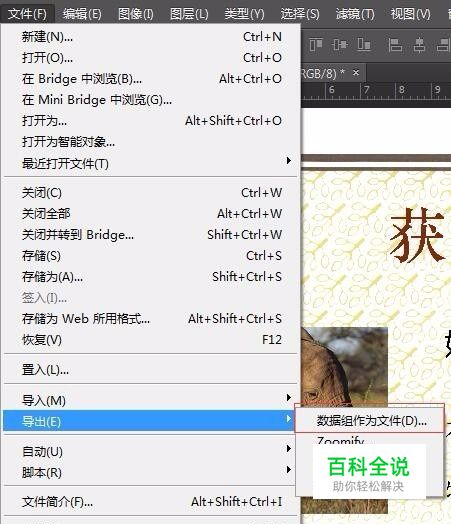Image resolution: width=451 pixels, height=524 pixels.
Task: Open the 选择(S) menu
Action: coord(300,14)
